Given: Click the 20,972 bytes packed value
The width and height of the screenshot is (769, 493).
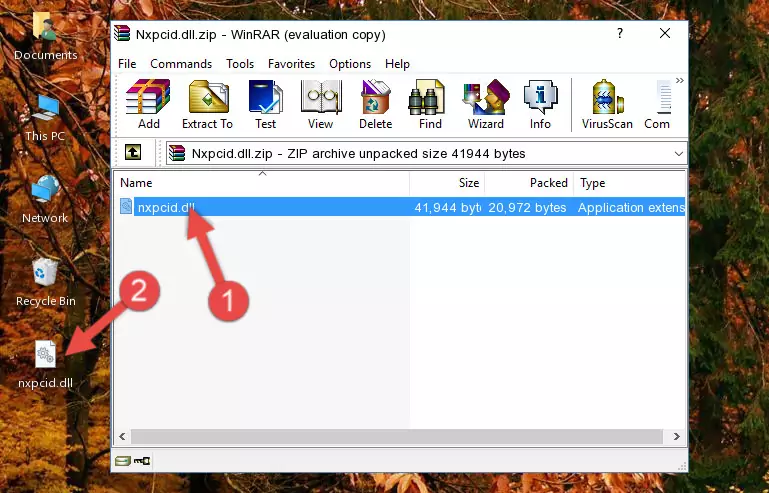Looking at the screenshot, I should 527,208.
